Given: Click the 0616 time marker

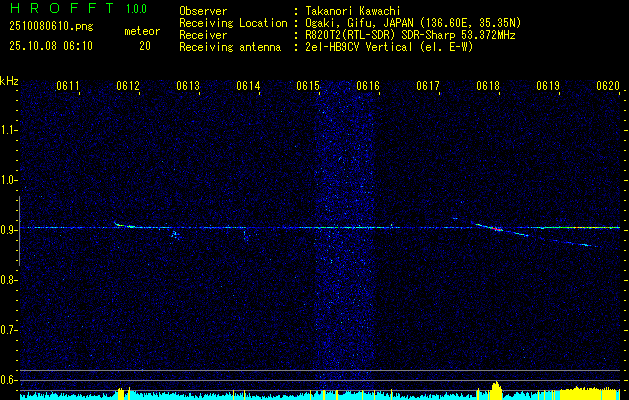Looking at the screenshot, I should tap(368, 86).
